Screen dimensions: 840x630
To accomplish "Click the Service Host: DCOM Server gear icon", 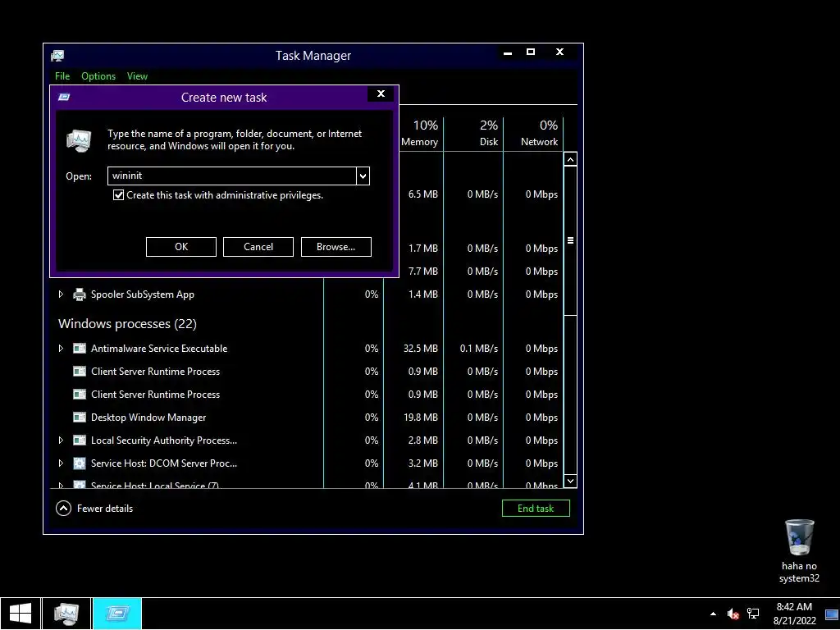I will pyautogui.click(x=80, y=463).
